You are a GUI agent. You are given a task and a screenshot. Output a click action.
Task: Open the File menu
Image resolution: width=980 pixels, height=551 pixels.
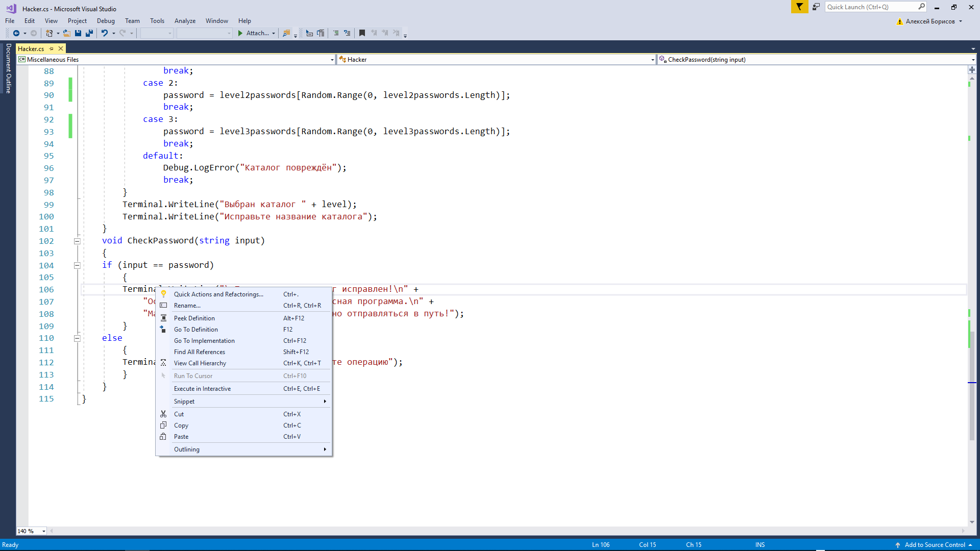click(x=10, y=21)
